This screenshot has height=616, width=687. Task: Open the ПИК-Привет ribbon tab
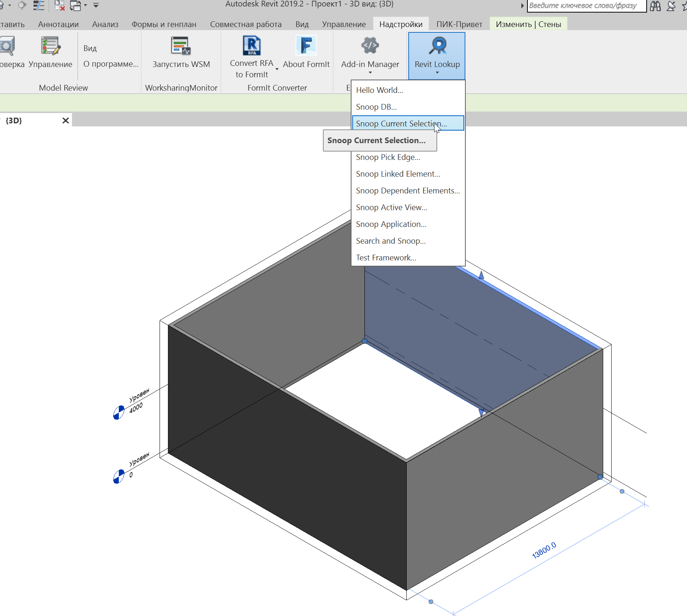459,24
